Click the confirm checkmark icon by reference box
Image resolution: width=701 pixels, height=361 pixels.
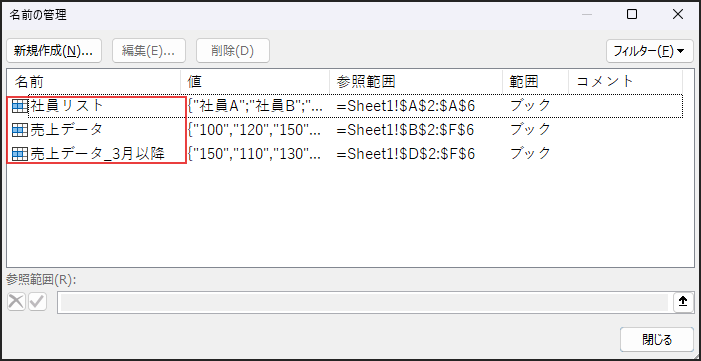click(38, 302)
